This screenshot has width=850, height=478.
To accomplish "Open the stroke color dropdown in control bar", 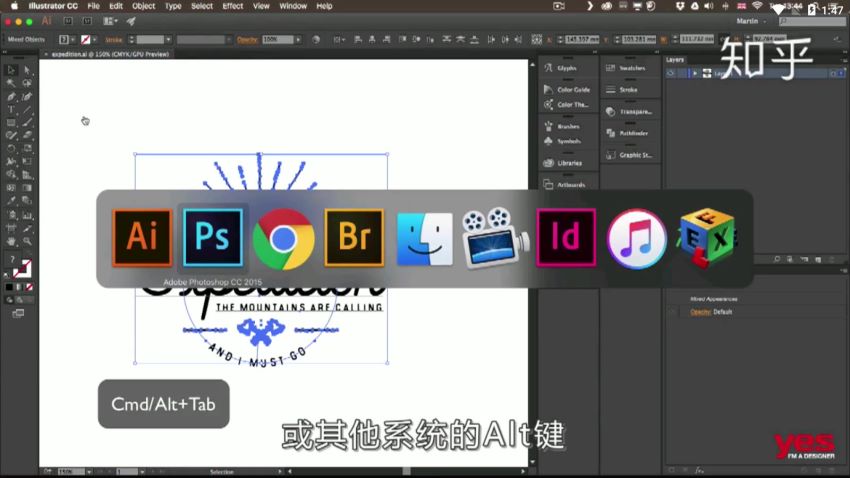I will (95, 40).
